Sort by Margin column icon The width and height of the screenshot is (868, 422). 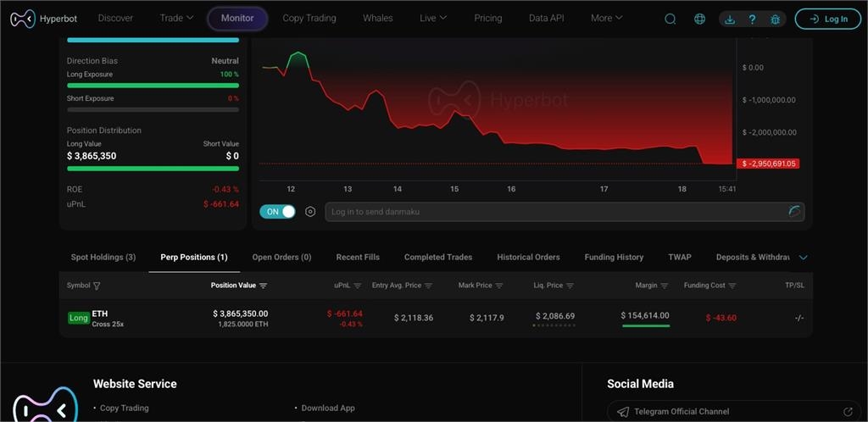(x=665, y=286)
